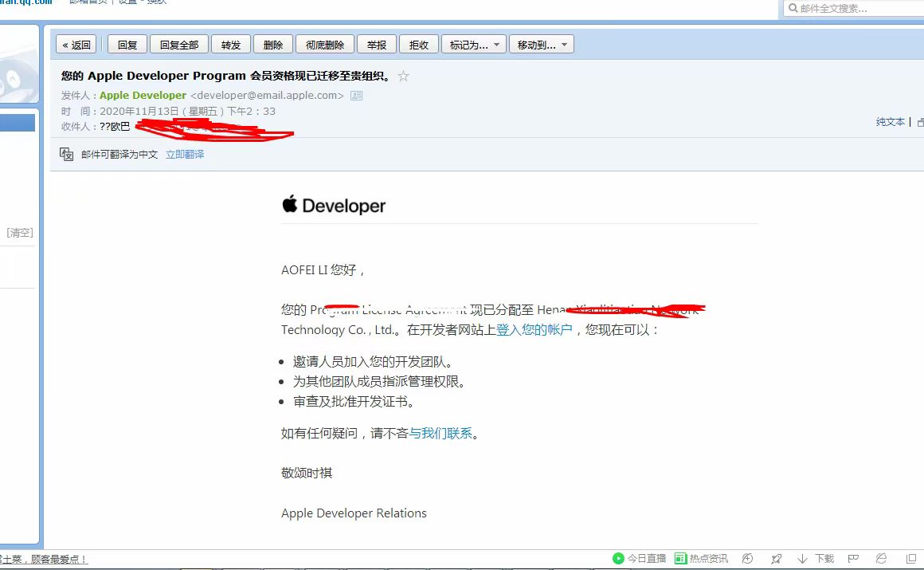Star this Apple Developer email
This screenshot has width=924, height=570.
[403, 77]
